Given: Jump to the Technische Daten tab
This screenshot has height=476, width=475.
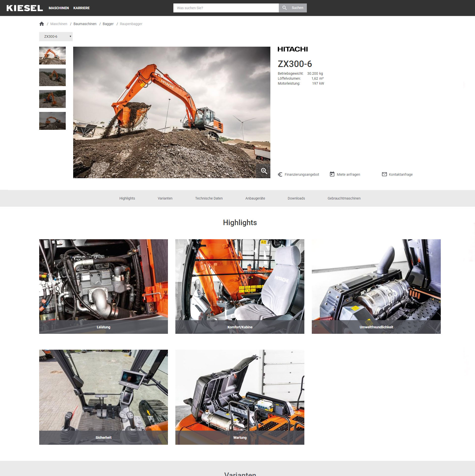Looking at the screenshot, I should click(209, 198).
